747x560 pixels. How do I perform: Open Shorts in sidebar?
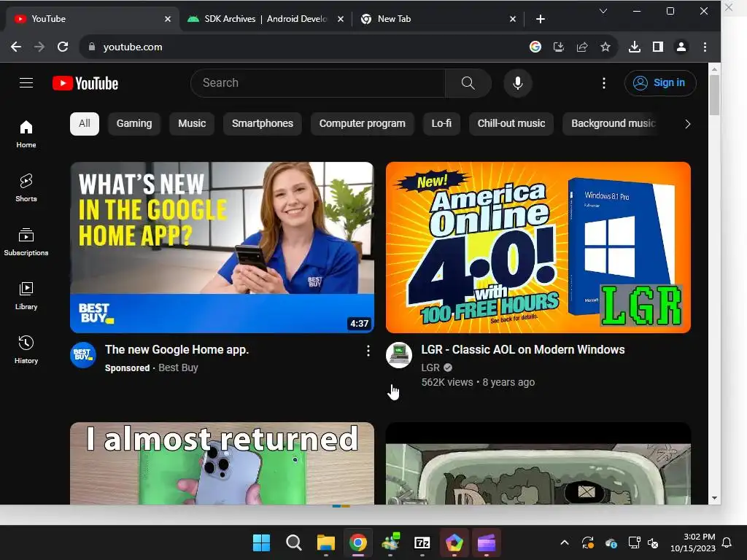26,188
